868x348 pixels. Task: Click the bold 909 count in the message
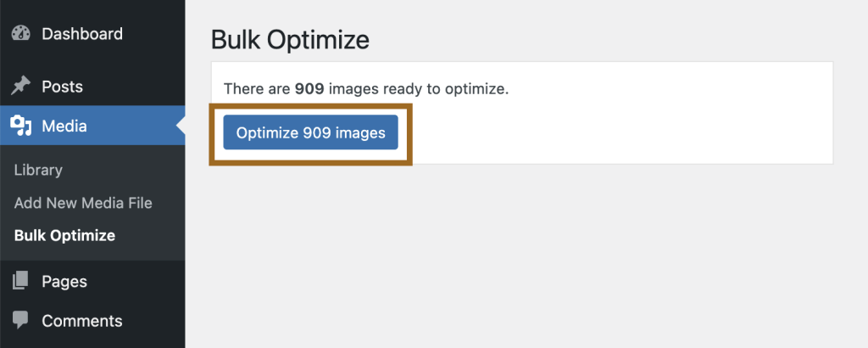pos(309,88)
